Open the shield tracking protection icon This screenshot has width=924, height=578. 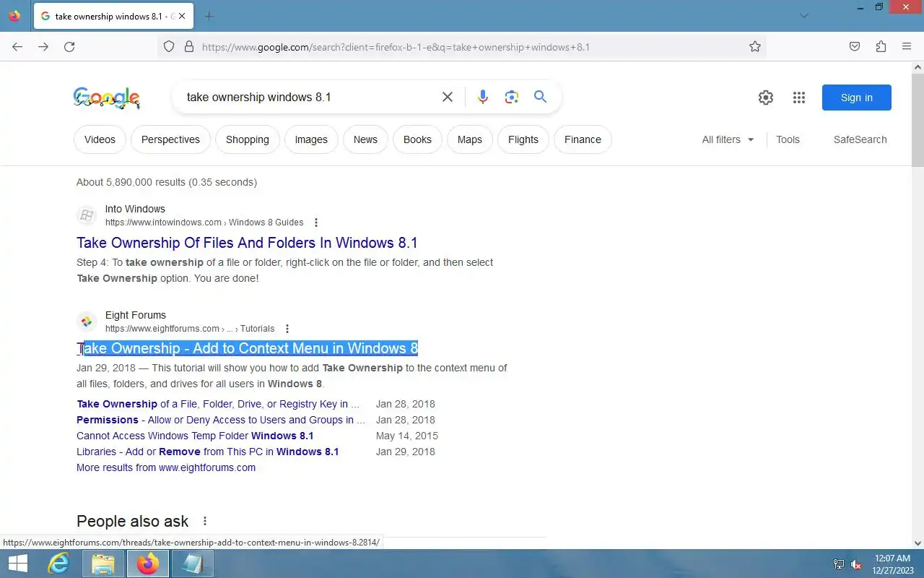click(169, 47)
